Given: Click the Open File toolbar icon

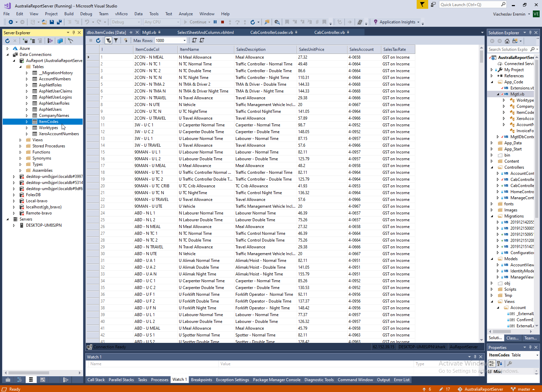Looking at the screenshot, I should coord(44,22).
